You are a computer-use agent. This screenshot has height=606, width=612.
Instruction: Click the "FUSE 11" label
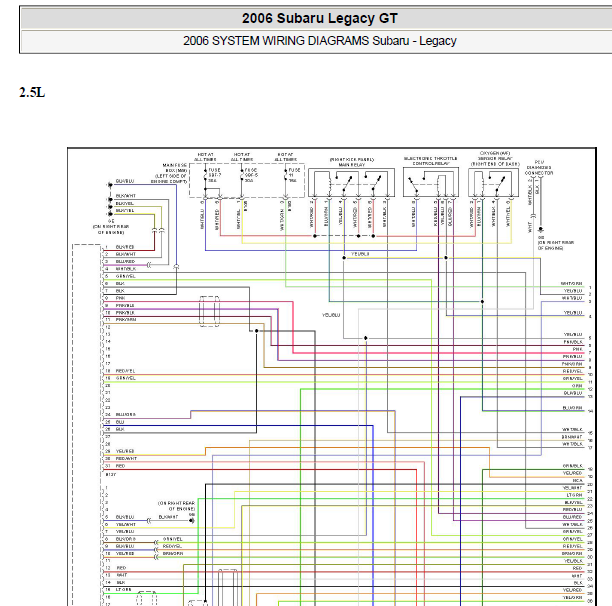(294, 175)
